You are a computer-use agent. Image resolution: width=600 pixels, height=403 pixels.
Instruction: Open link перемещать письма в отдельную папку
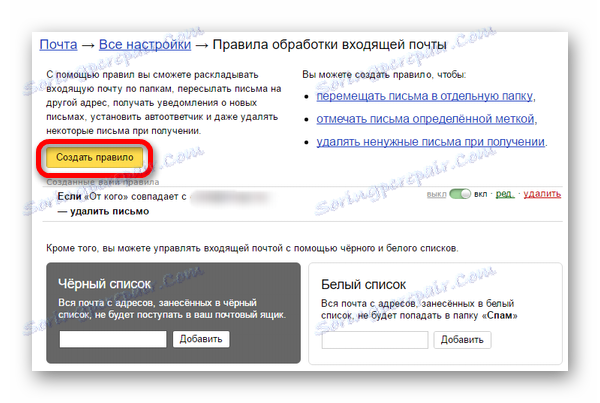(424, 96)
